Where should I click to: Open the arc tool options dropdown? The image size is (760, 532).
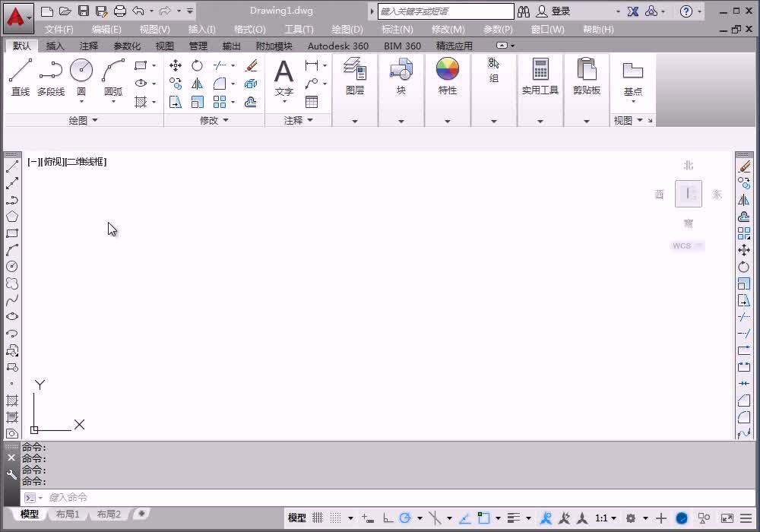tap(113, 101)
